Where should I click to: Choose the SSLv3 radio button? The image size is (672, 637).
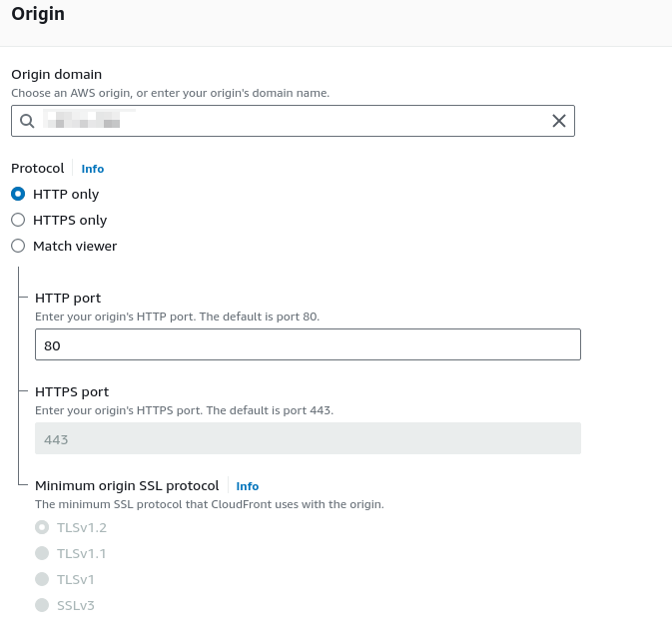coord(42,605)
